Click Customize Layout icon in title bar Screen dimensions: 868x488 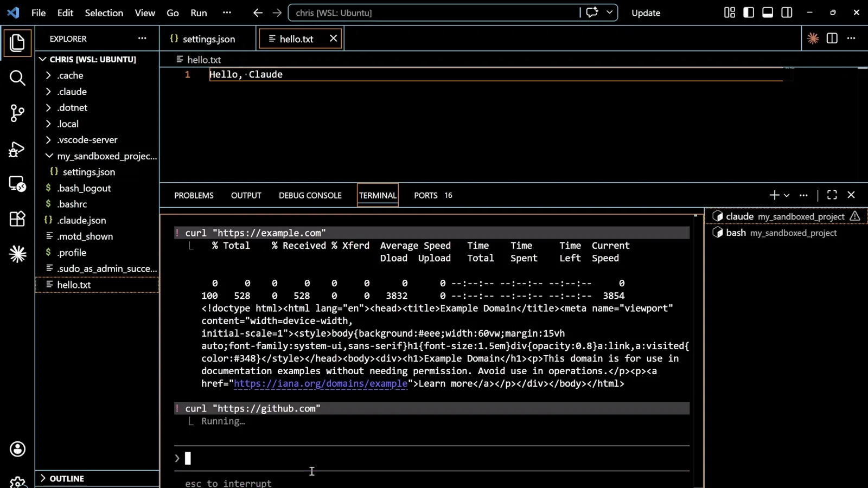(x=730, y=12)
